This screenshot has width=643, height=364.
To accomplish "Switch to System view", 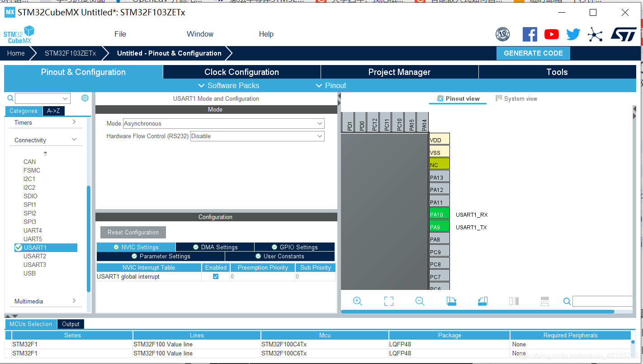I will pyautogui.click(x=516, y=98).
